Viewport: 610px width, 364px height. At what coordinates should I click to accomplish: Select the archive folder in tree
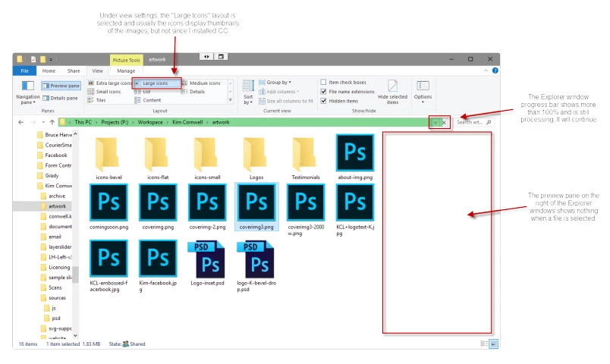57,196
